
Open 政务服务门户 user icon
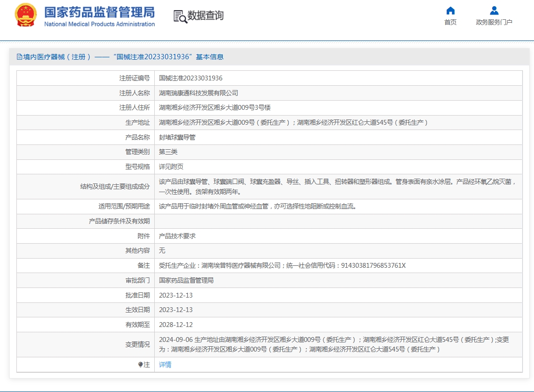tap(494, 11)
